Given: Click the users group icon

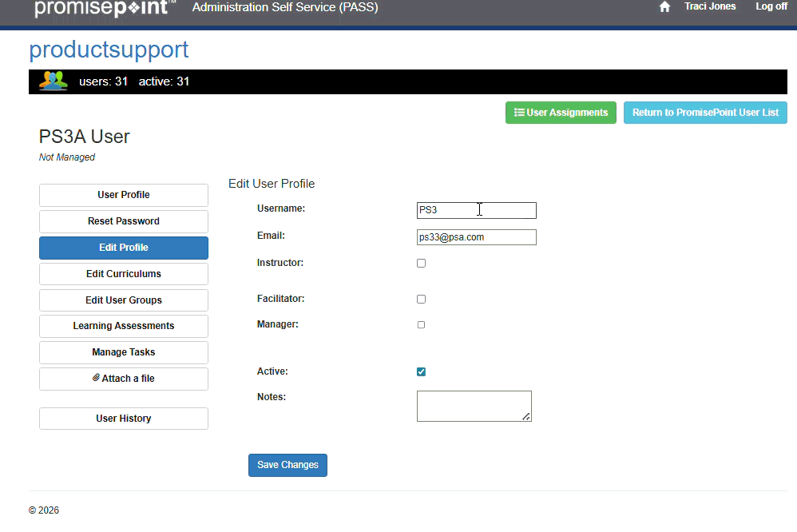Looking at the screenshot, I should [x=54, y=81].
